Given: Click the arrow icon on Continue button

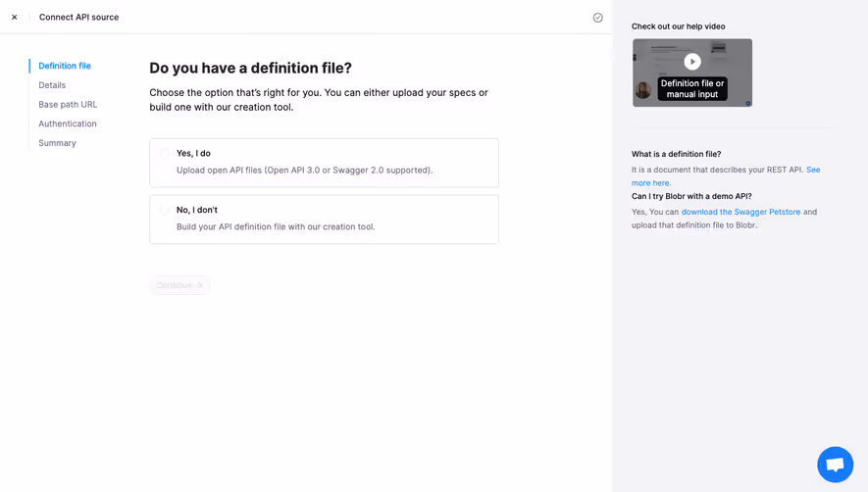Looking at the screenshot, I should 200,285.
